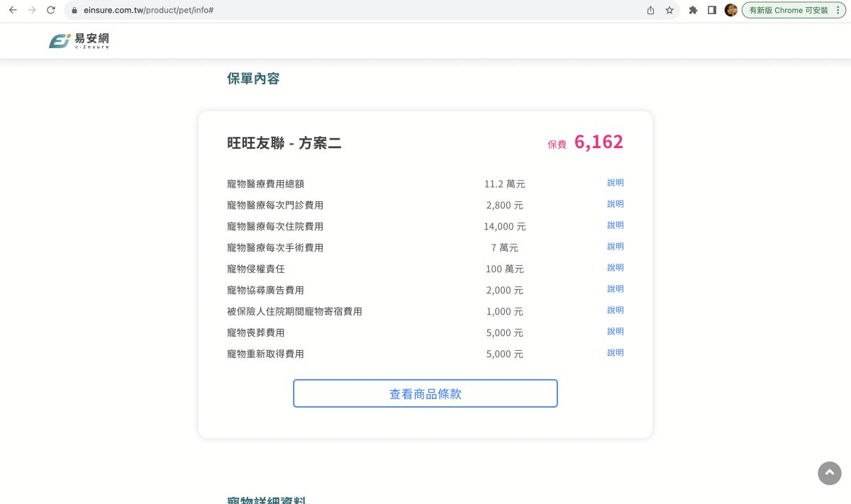851x504 pixels.
Task: Open the tab search panel icon
Action: [711, 11]
